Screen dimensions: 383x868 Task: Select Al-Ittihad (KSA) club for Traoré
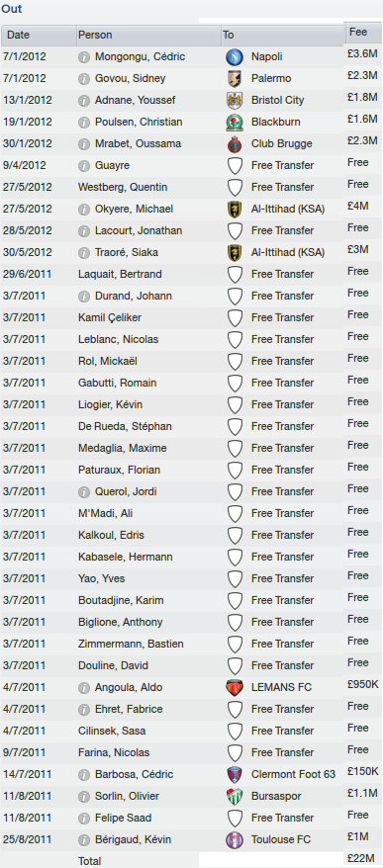pos(288,252)
